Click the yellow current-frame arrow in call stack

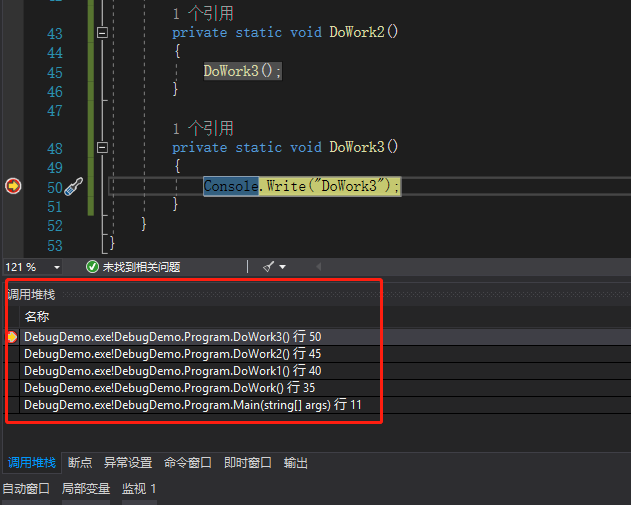[12, 337]
